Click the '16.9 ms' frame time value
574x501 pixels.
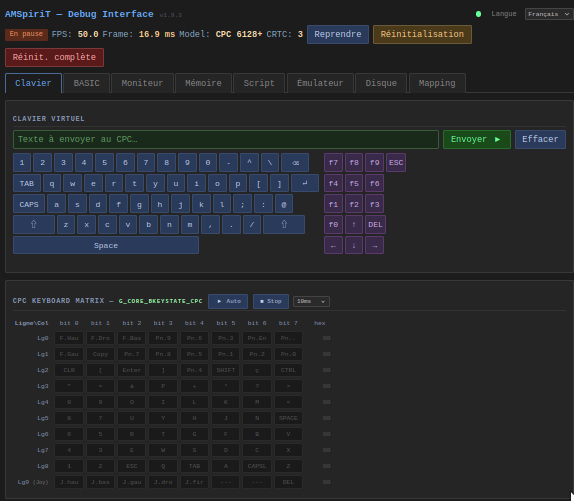(x=157, y=34)
